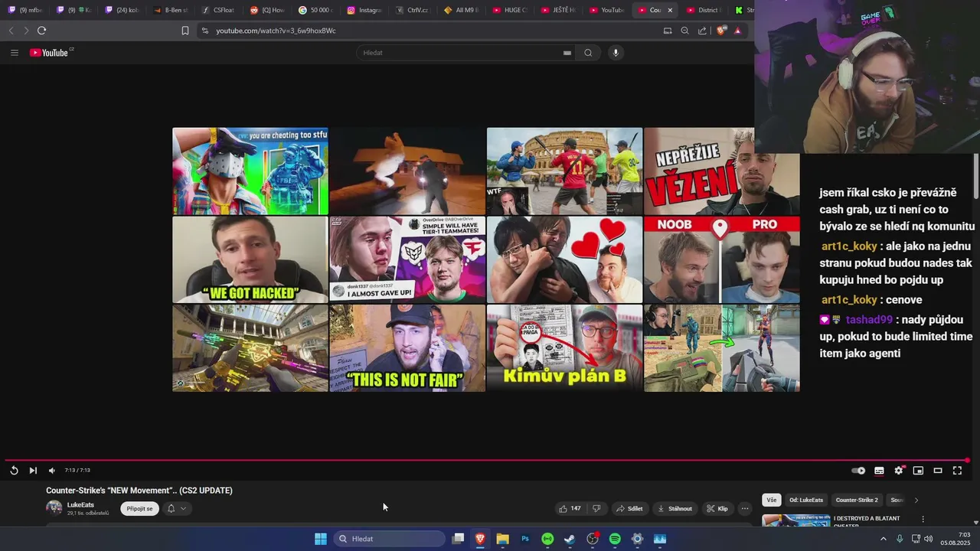
Task: Toggle subtitles in the player
Action: [879, 471]
